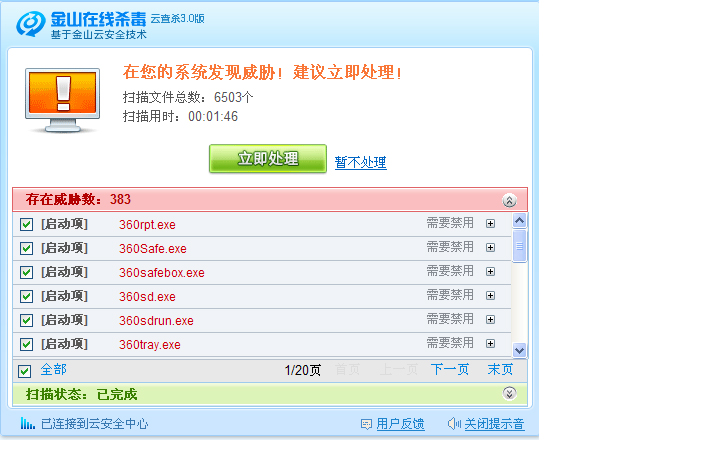The height and width of the screenshot is (450, 720).
Task: Toggle the 360sd.exe checkbox
Action: (27, 296)
